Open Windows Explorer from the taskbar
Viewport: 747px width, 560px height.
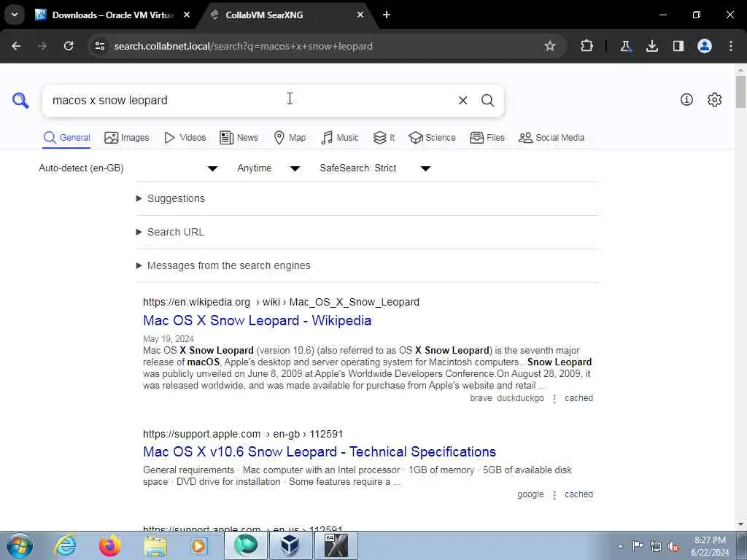click(155, 545)
